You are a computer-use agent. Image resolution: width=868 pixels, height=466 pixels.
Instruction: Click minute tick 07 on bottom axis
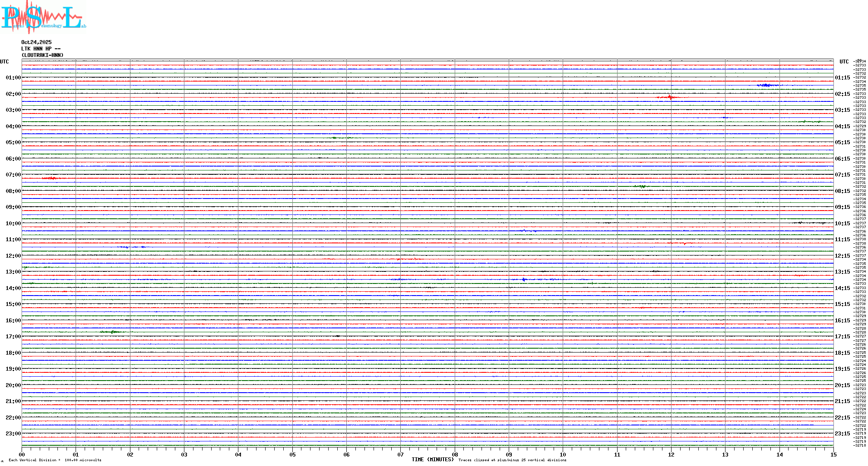click(400, 454)
